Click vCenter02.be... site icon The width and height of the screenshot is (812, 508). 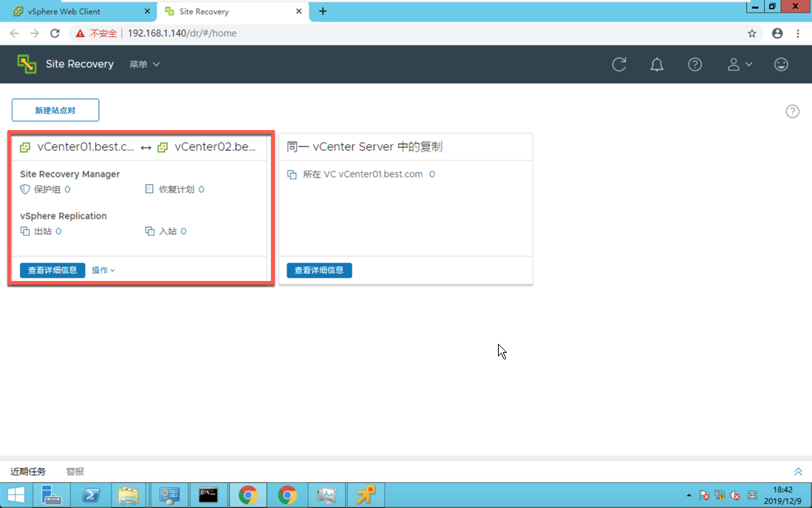click(x=163, y=147)
